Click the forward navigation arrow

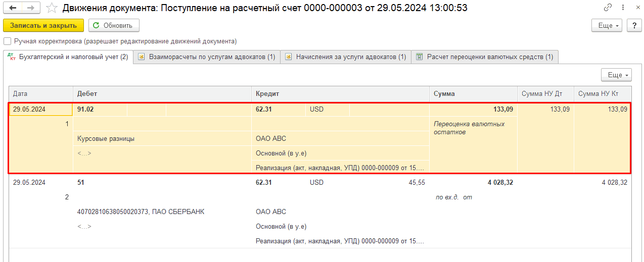tap(30, 8)
